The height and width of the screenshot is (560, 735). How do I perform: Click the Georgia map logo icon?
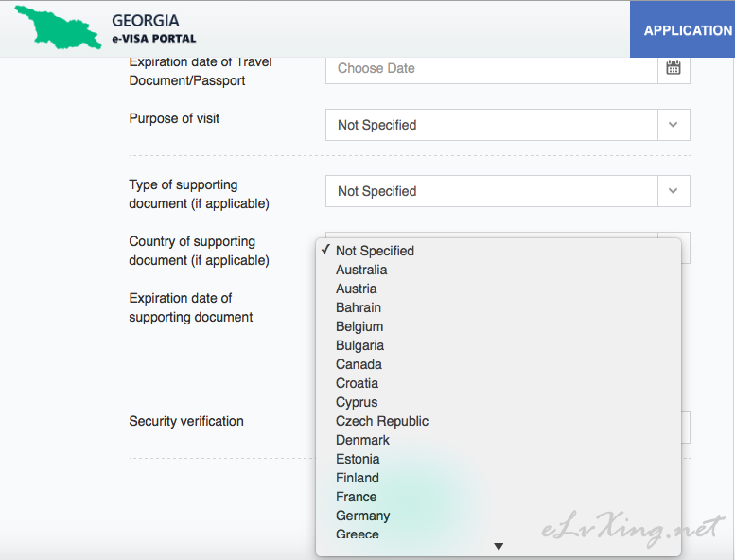(x=57, y=27)
